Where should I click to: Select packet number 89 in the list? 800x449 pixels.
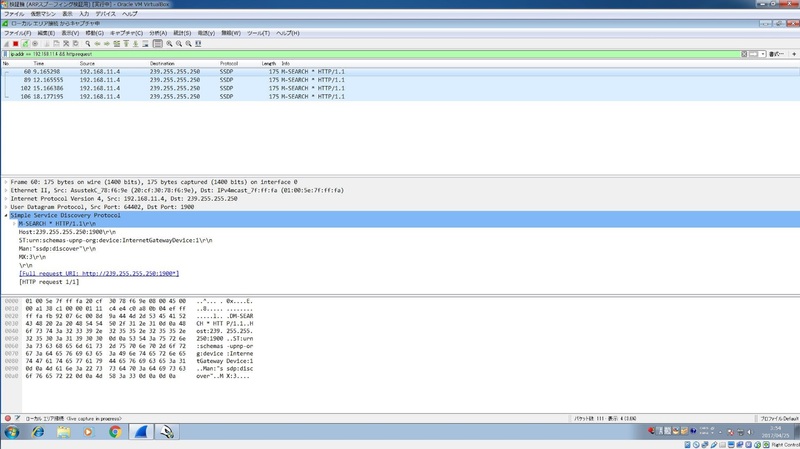click(400, 80)
